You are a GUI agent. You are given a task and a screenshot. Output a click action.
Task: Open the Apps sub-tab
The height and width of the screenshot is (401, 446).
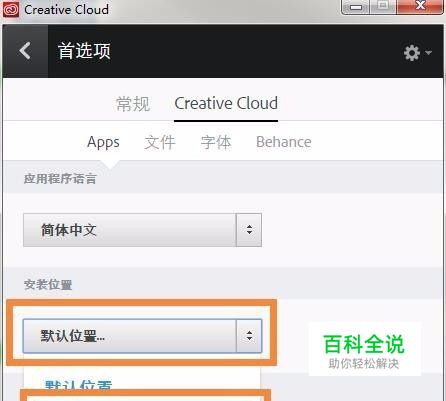point(103,142)
